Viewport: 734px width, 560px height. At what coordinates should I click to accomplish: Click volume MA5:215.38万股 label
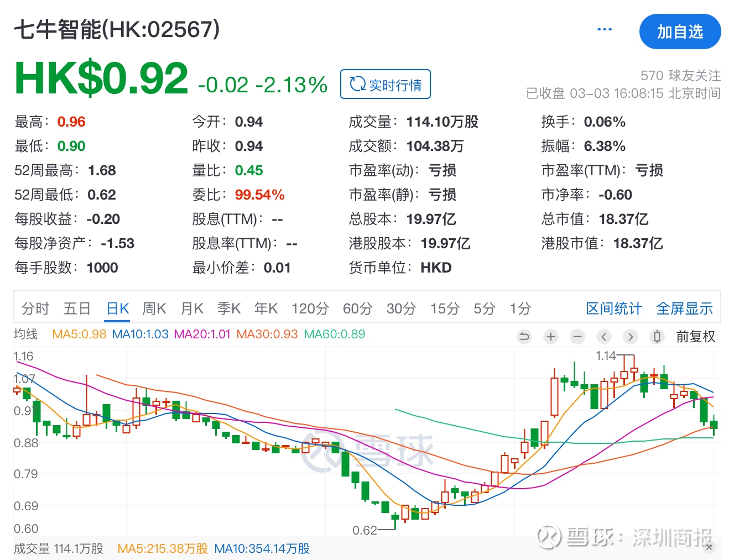point(163,548)
